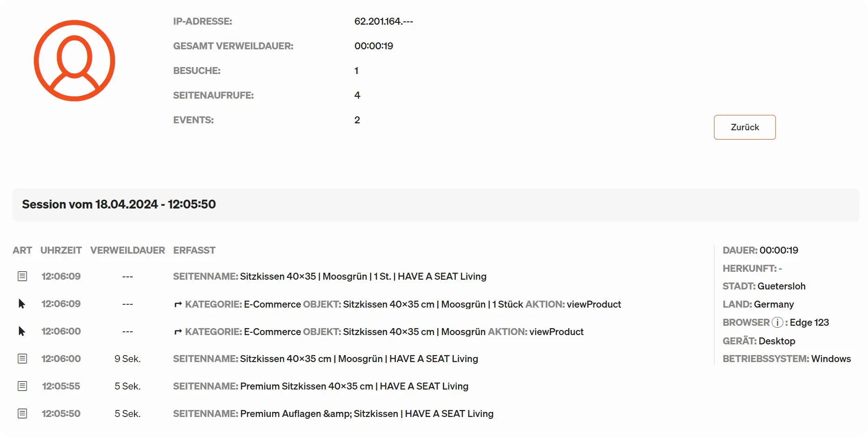Click the Premium Auflagen & Sitzkissen page name
Screen dimensions: 868x437
pos(367,414)
